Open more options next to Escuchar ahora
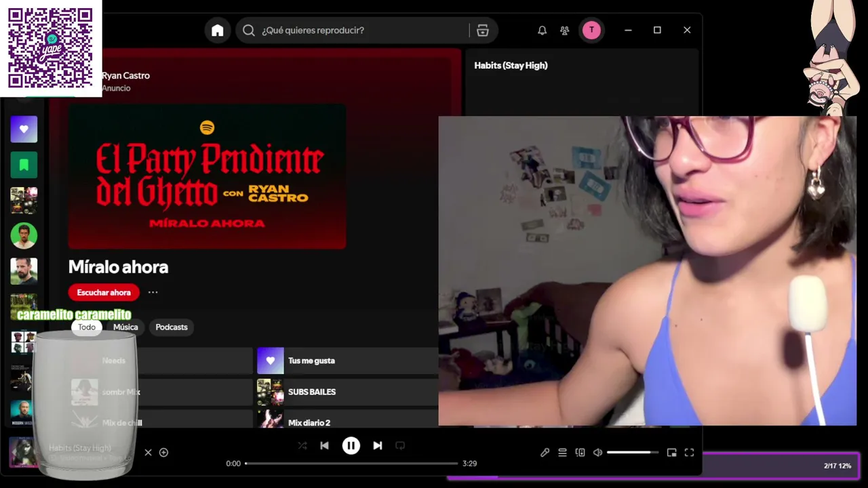 153,293
